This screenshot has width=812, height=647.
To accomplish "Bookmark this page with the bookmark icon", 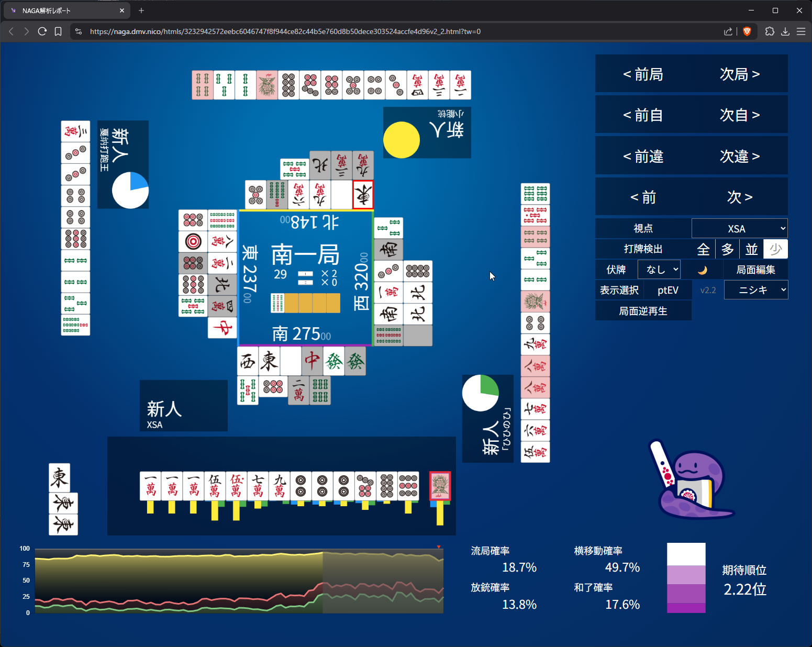I will click(58, 31).
